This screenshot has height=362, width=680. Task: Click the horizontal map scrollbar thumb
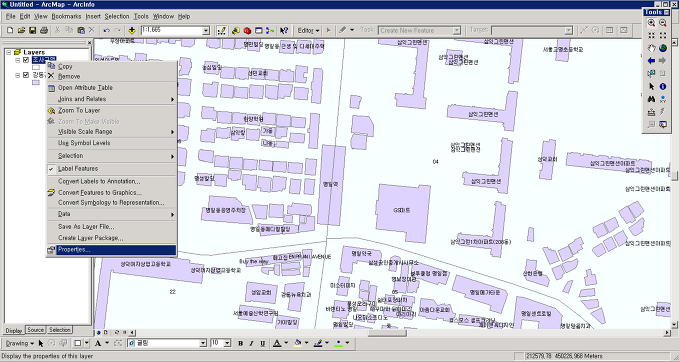pos(387,333)
